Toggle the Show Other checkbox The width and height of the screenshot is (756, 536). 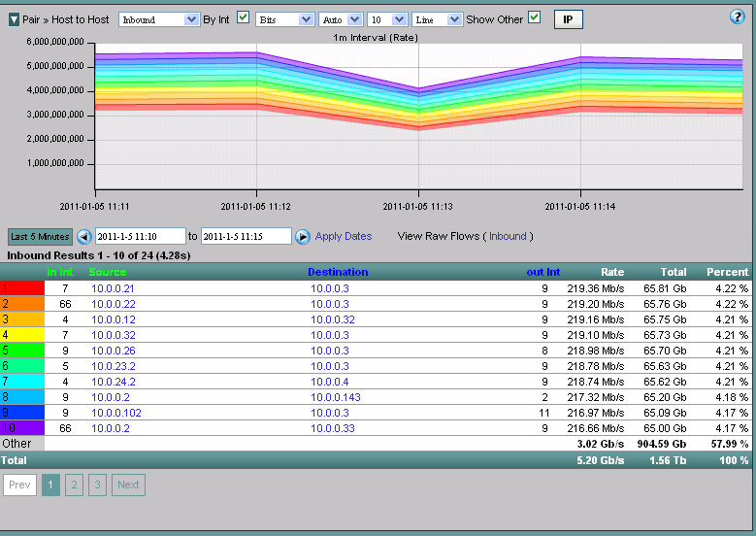tap(534, 17)
